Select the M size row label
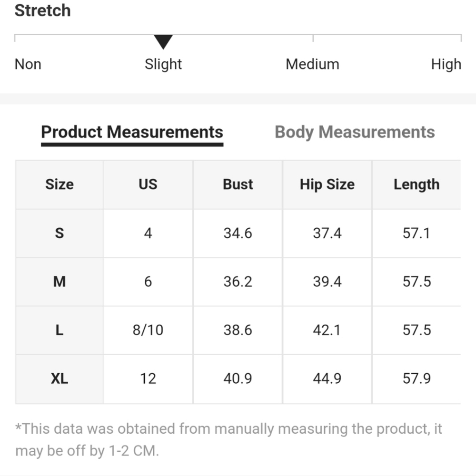Image resolution: width=476 pixels, height=476 pixels. click(x=59, y=282)
